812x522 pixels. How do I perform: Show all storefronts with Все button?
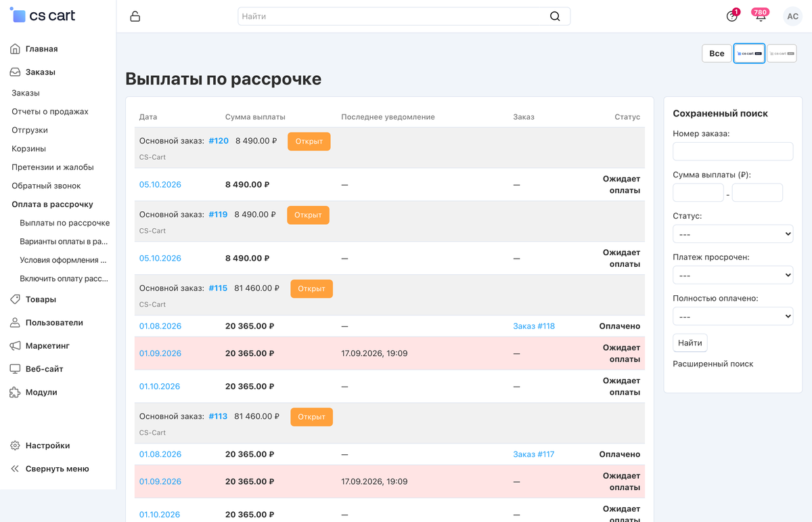[x=717, y=53]
